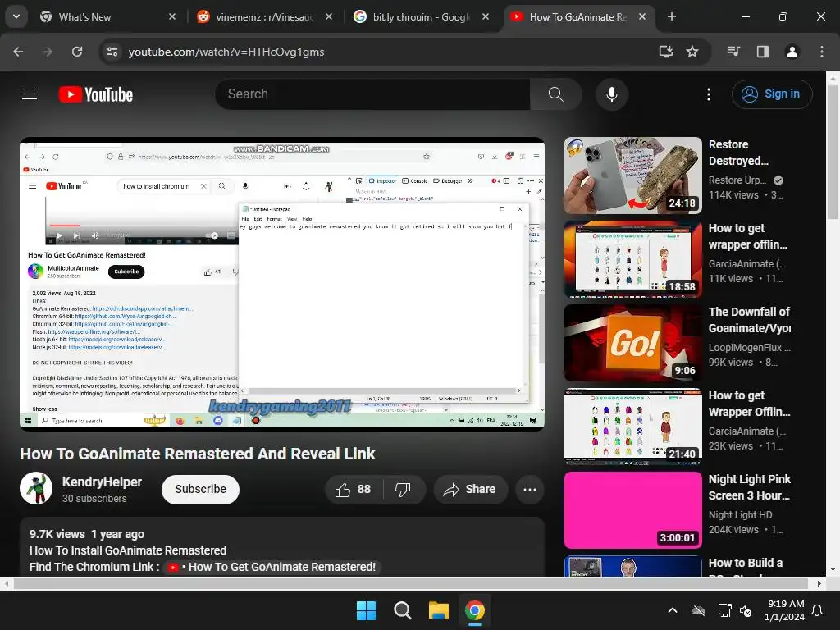Switch to the vinememz r/Vinesauce tab

click(x=264, y=17)
